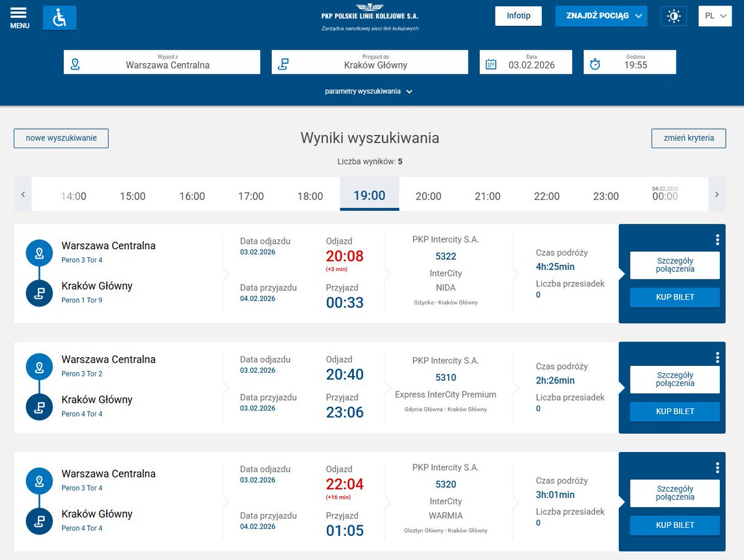Open Szczegóły połączenia for train 5320
The width and height of the screenshot is (744, 560).
675,493
